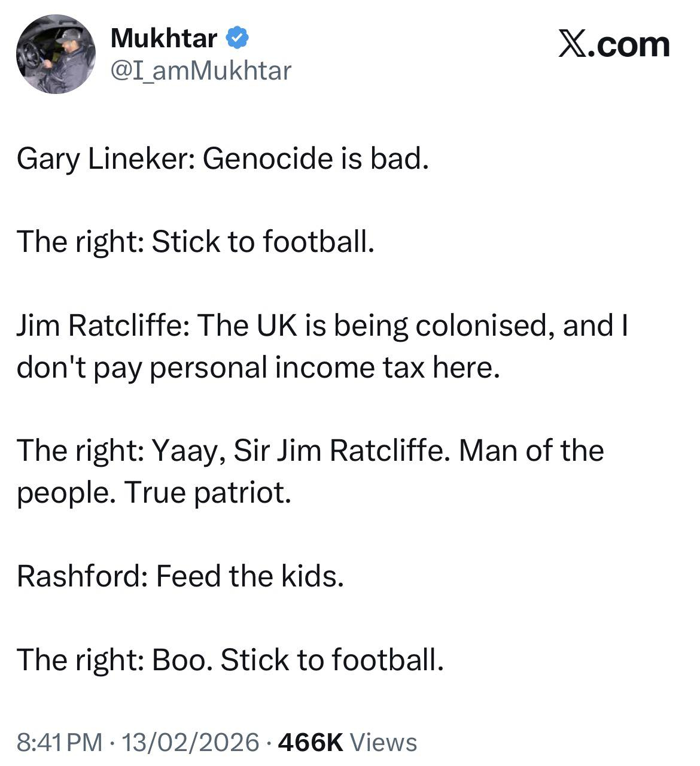Open Mukhtar's profile picture
The width and height of the screenshot is (700, 766).
[x=56, y=54]
